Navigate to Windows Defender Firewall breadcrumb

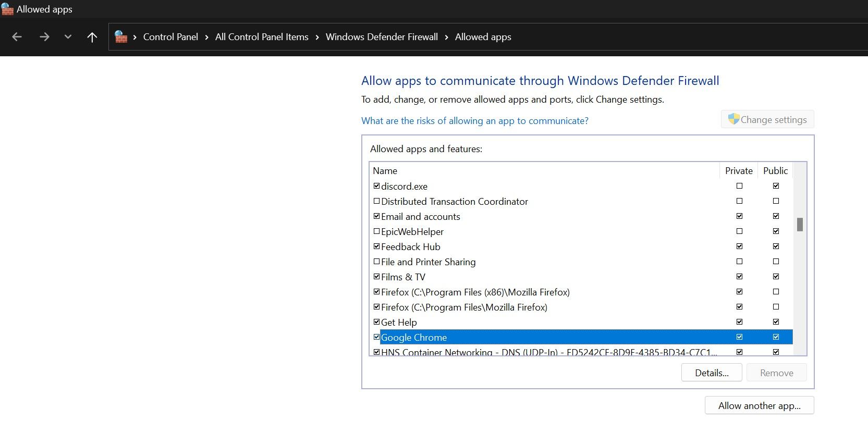click(382, 37)
